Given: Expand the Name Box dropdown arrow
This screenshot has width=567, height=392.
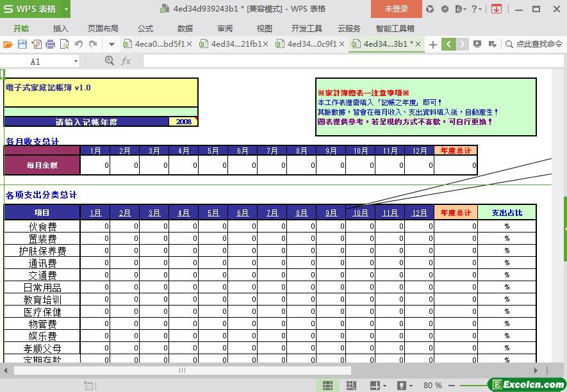Looking at the screenshot, I should point(76,61).
